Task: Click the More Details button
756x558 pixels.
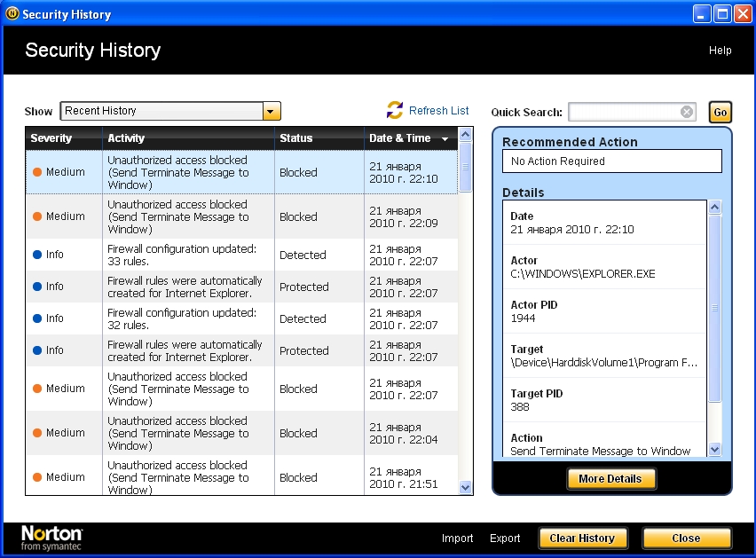Action: [610, 478]
